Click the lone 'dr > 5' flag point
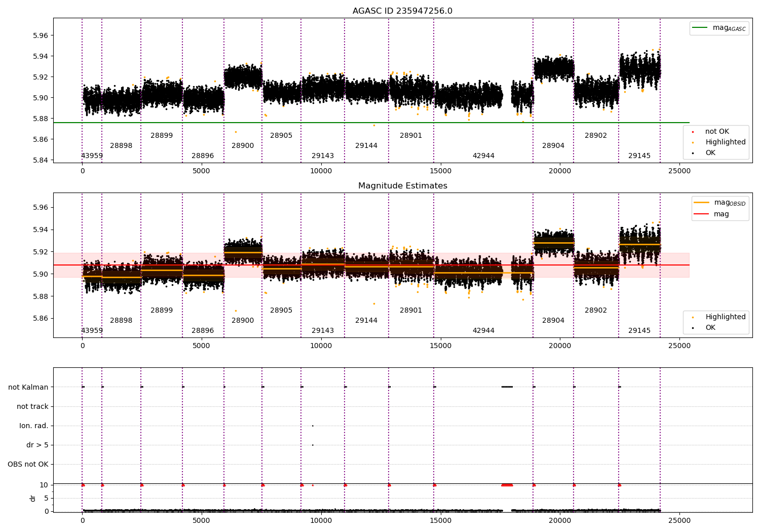The width and height of the screenshot is (760, 532). pyautogui.click(x=313, y=445)
